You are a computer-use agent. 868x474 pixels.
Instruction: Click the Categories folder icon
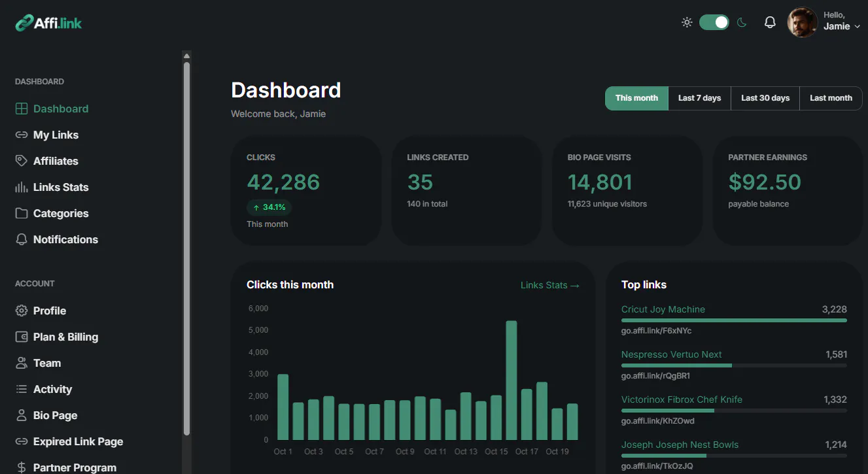(22, 213)
